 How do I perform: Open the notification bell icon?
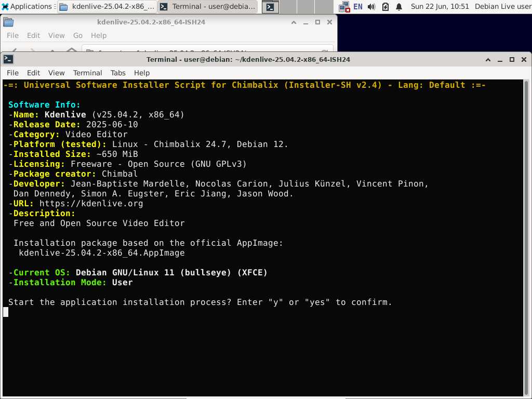pyautogui.click(x=399, y=6)
